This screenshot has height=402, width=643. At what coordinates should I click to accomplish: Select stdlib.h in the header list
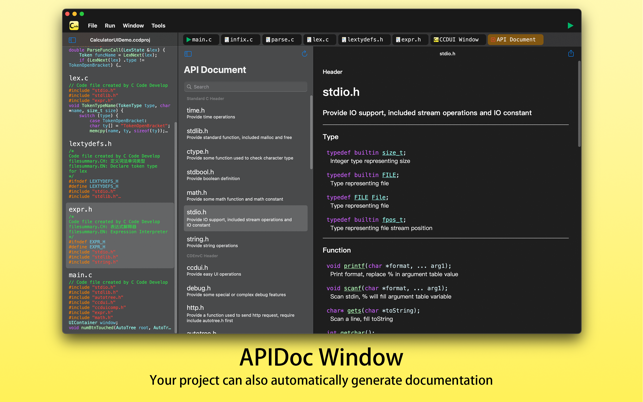click(x=246, y=134)
